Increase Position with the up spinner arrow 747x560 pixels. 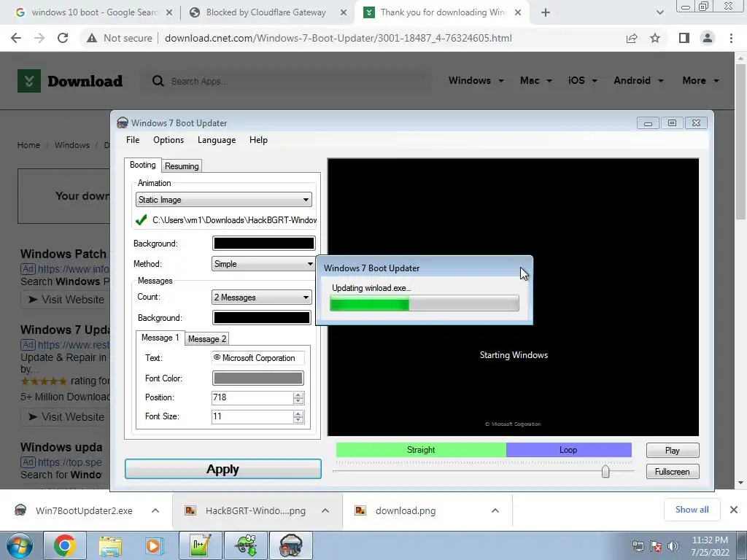[298, 394]
